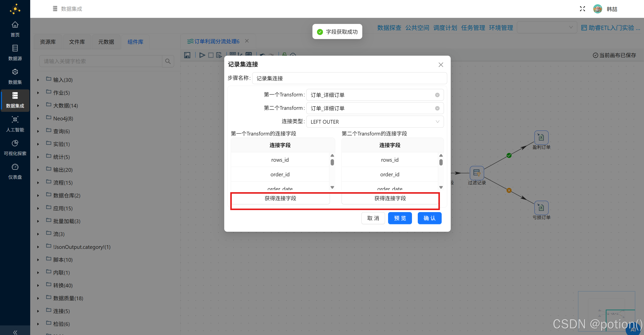Enter fullscreen with the expand icon

[582, 9]
